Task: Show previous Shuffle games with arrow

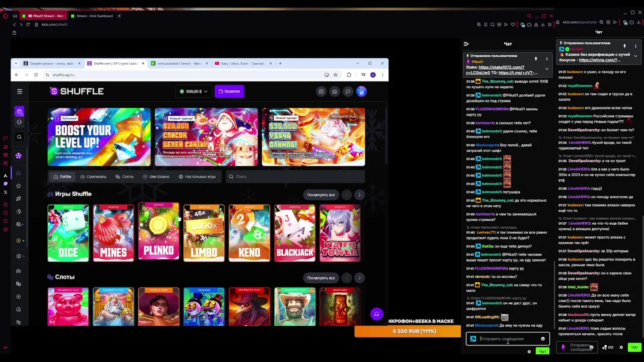Action: pyautogui.click(x=346, y=195)
